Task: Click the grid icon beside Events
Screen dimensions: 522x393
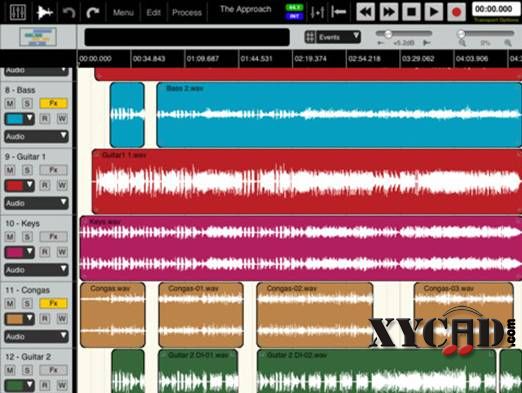Action: tap(310, 37)
